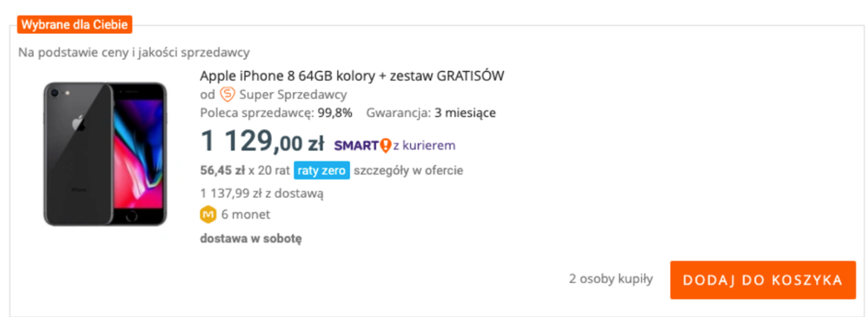Add the item with DODAJ DO KOSZYKA
Screen dimensions: 868x317
tap(763, 280)
